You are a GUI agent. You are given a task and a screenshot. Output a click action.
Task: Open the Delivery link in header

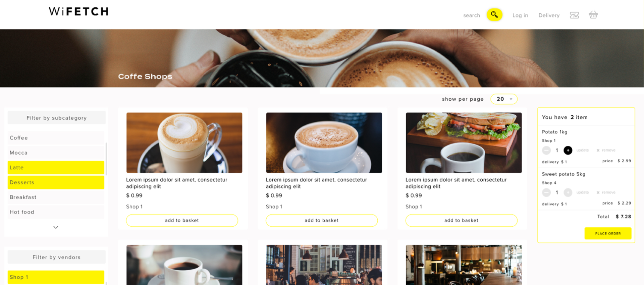549,15
